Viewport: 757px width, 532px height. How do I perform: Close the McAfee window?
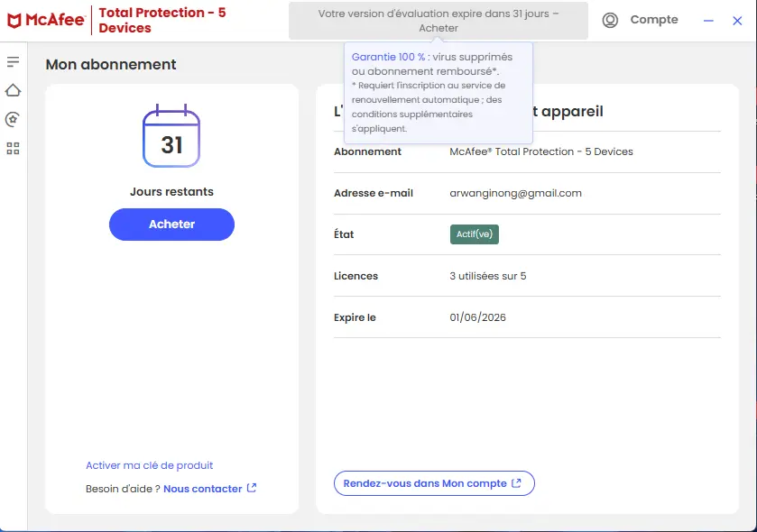[737, 21]
